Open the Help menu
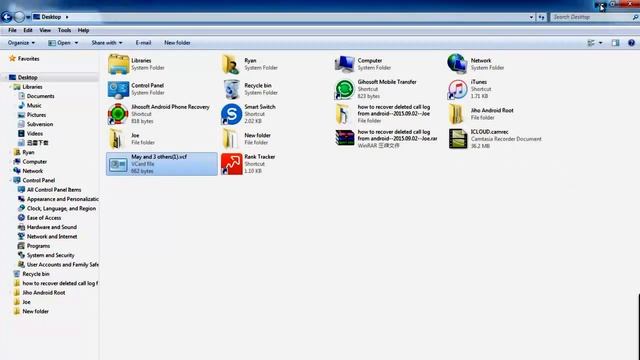Screen dimensions: 640x360 point(83,30)
